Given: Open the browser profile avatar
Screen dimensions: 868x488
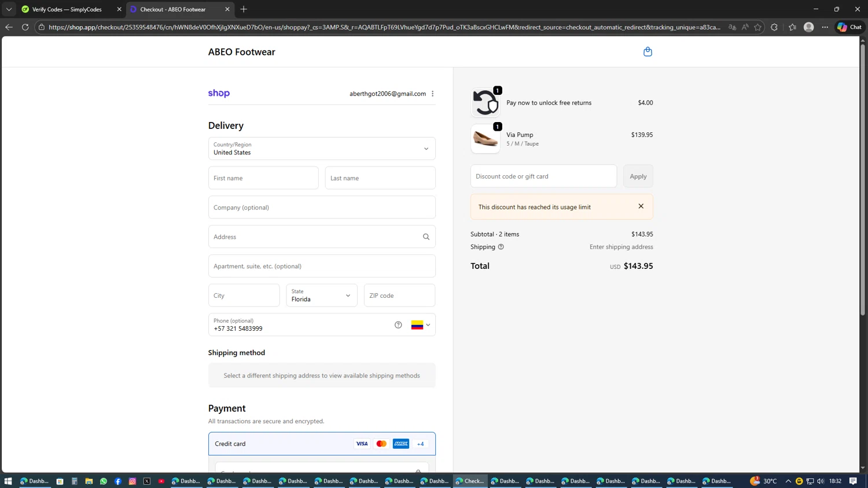Looking at the screenshot, I should (809, 27).
